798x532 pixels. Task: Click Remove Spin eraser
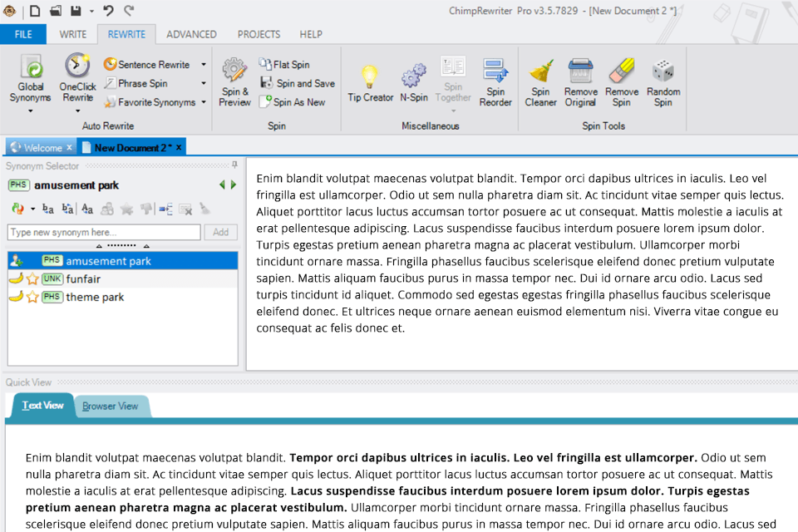pos(622,82)
